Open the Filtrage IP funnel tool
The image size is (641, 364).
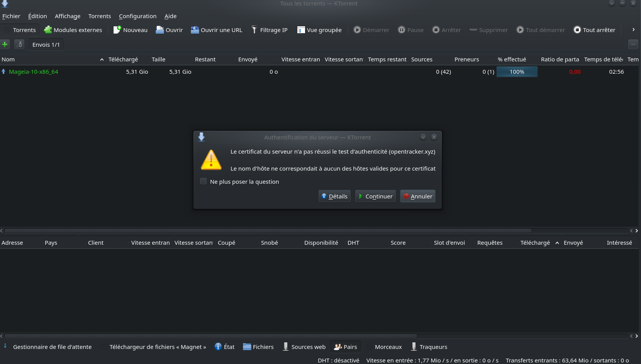(x=270, y=30)
